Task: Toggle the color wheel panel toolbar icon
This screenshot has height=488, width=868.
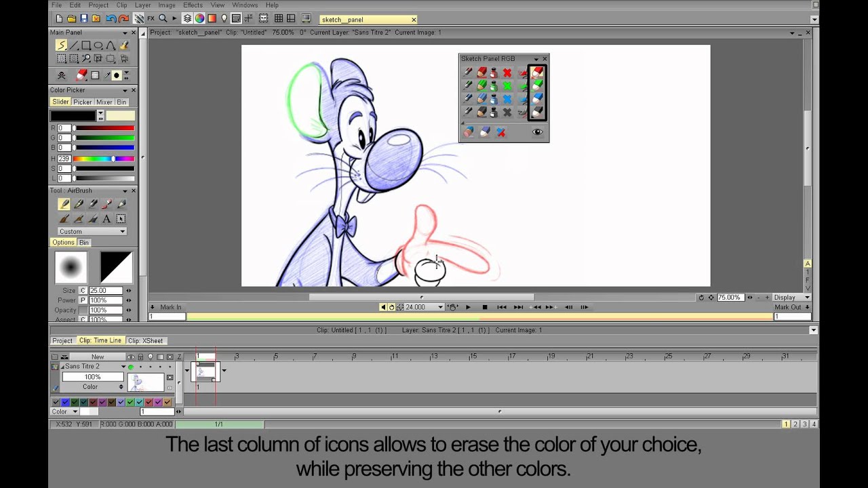Action: [x=199, y=19]
